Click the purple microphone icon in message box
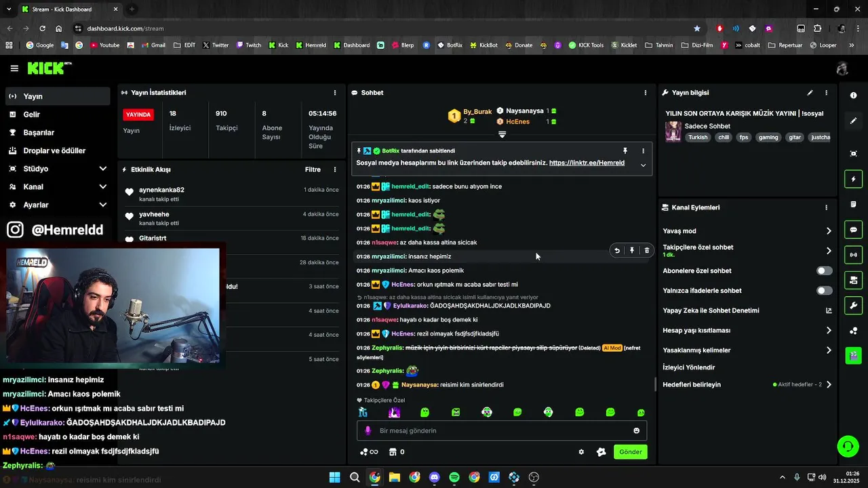 click(x=368, y=431)
